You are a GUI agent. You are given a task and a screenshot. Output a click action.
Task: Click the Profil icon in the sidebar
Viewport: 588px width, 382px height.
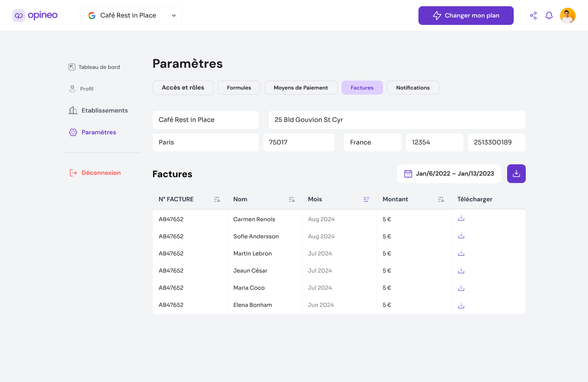72,88
